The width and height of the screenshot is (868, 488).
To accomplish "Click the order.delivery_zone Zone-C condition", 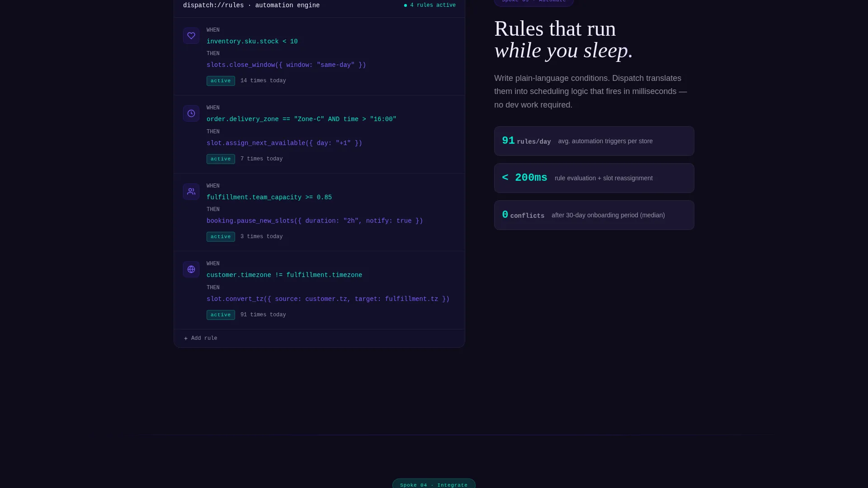I will [302, 119].
